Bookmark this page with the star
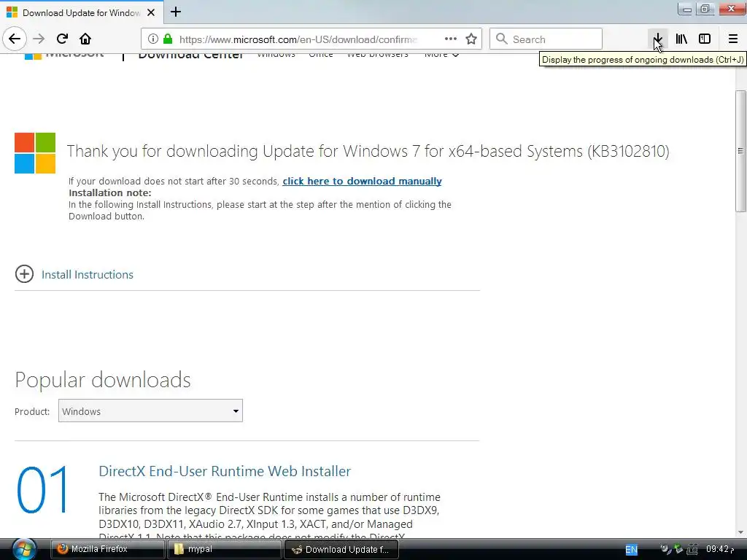747x560 pixels. 471,39
